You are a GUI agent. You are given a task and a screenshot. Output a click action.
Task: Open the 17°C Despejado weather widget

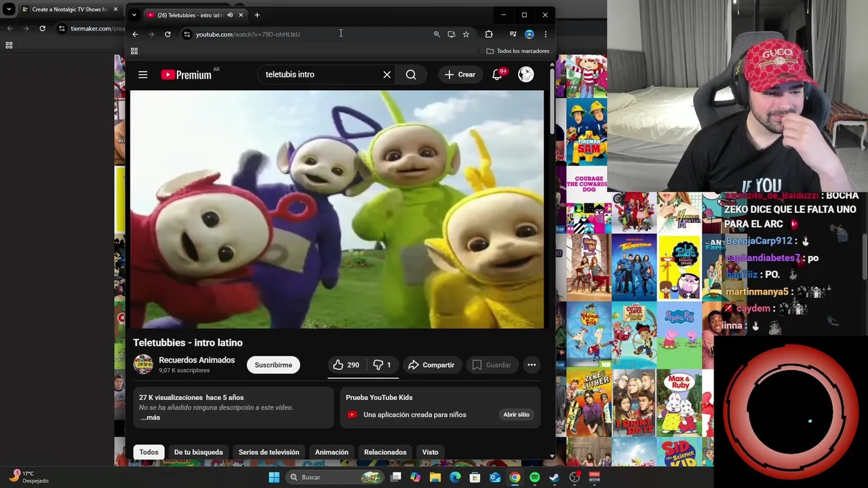[28, 477]
